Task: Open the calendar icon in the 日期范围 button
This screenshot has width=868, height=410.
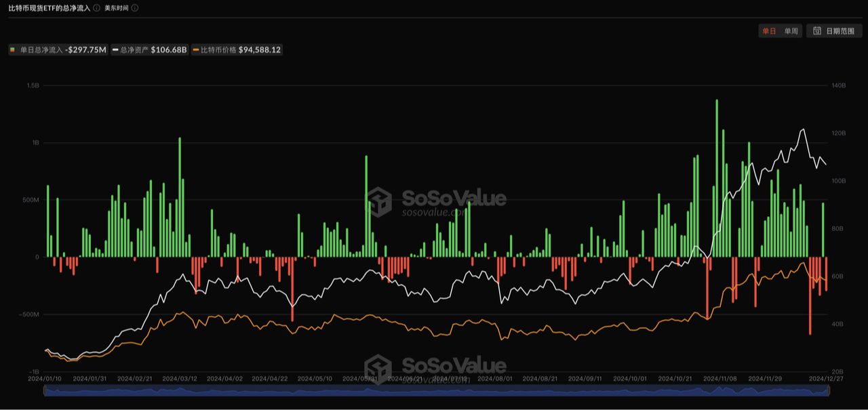Action: [818, 30]
